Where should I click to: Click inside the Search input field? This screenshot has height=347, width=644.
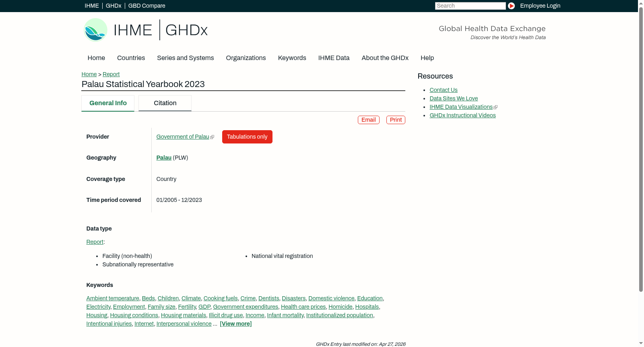pos(470,6)
